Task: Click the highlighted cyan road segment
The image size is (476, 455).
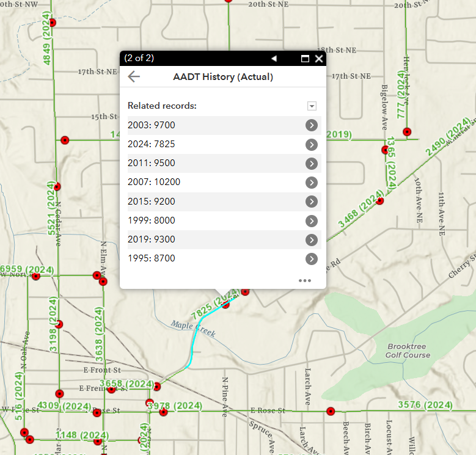Action: click(x=194, y=348)
